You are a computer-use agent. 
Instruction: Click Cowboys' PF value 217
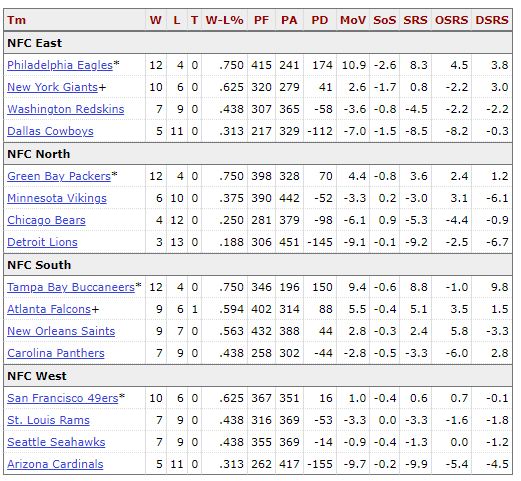pos(261,131)
